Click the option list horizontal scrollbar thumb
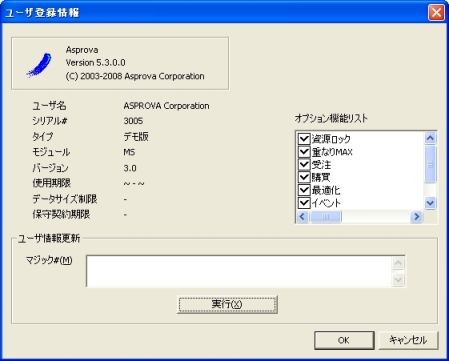The image size is (449, 361). pos(325,217)
